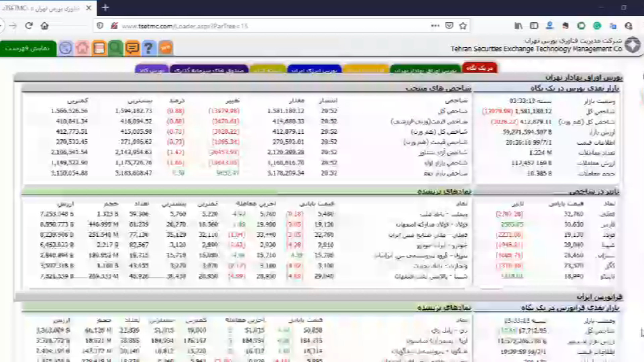Screen dimensions: 644x362
Task: Open the page actions three-dot menu
Action: (x=435, y=26)
